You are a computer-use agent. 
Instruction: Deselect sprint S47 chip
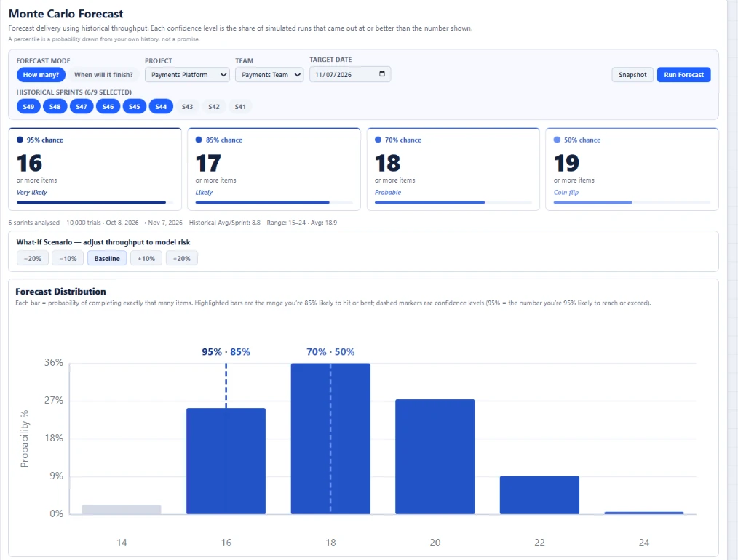coord(82,107)
